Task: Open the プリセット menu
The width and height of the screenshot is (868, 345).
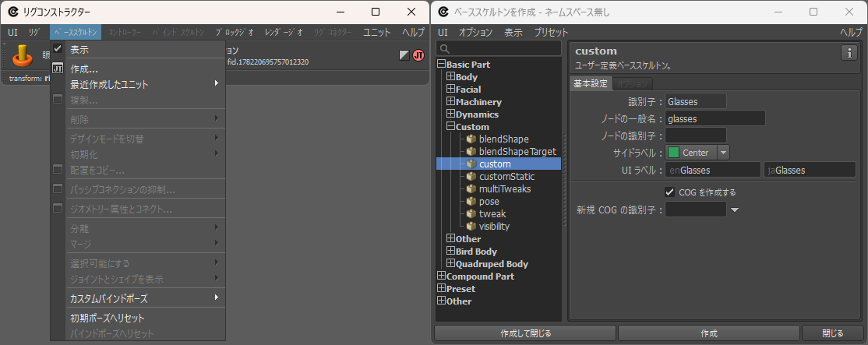Action: (x=551, y=32)
